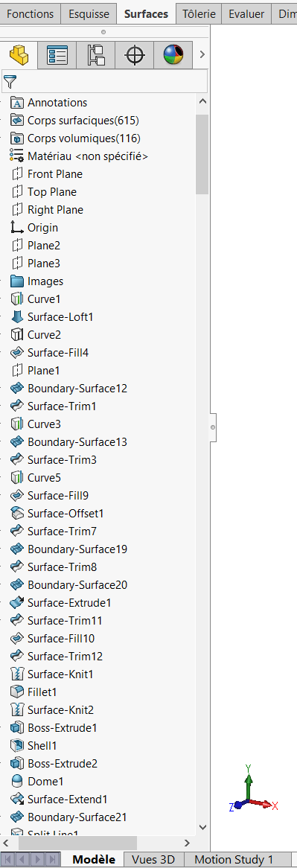
Task: Open the DimXpertManager crosshair tab
Action: [x=135, y=55]
